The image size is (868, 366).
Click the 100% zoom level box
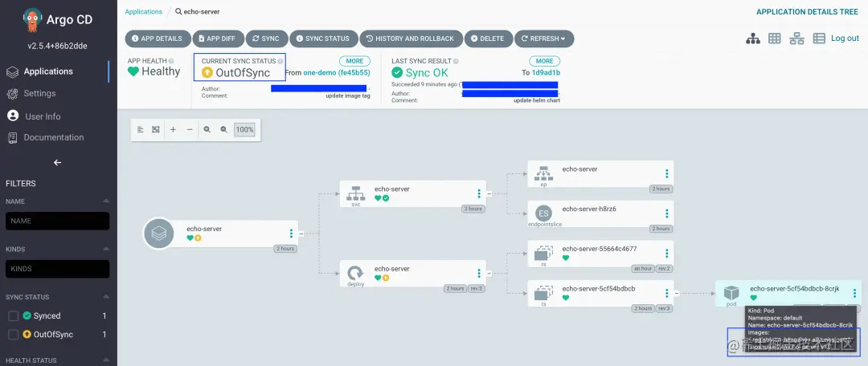click(x=244, y=129)
